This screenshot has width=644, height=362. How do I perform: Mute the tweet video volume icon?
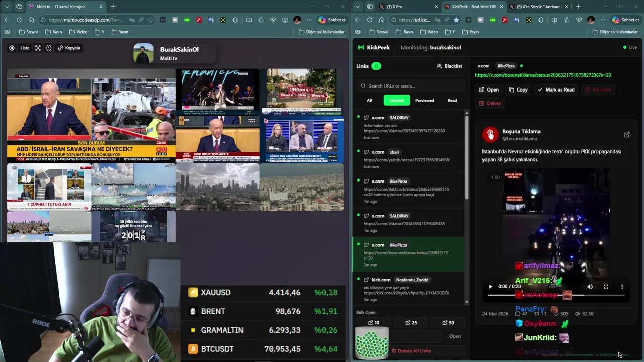pos(590,287)
